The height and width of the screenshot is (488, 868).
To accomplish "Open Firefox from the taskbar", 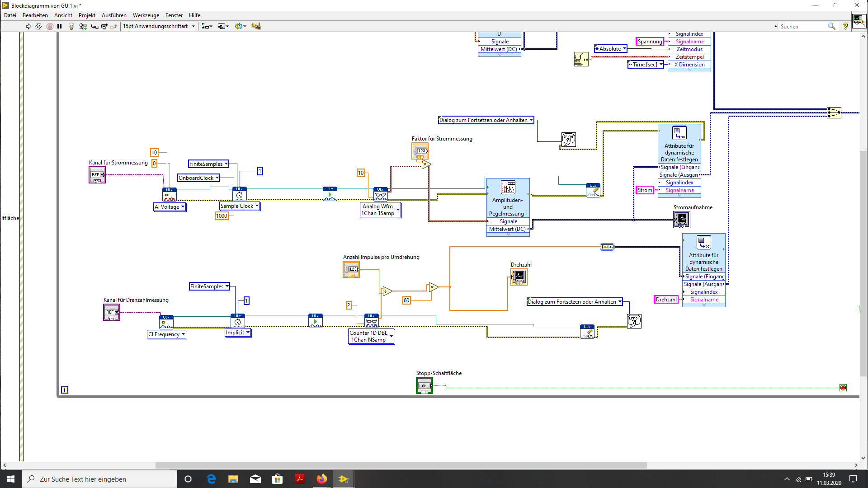I will 321,479.
